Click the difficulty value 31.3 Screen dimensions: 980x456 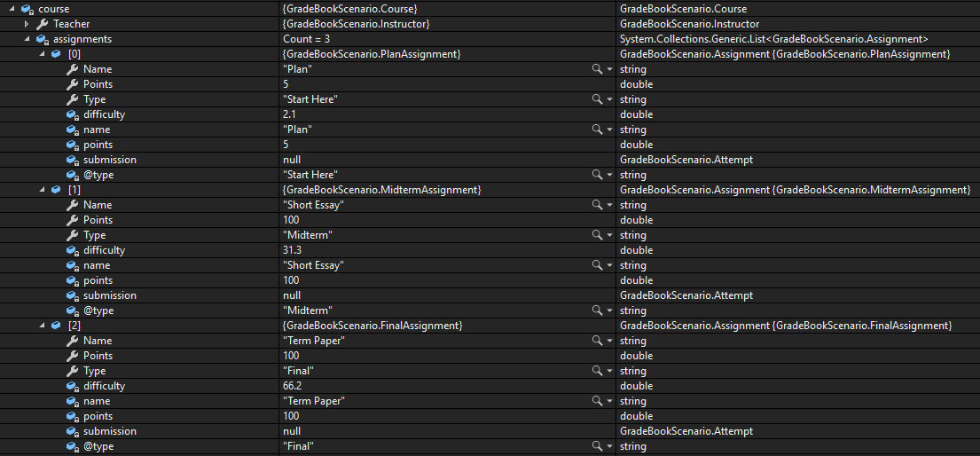pyautogui.click(x=293, y=250)
